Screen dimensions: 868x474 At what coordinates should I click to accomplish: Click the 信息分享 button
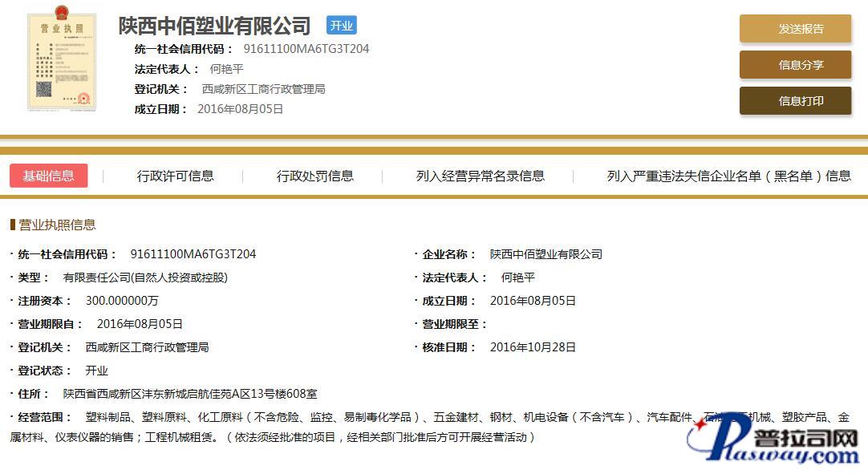pyautogui.click(x=795, y=65)
